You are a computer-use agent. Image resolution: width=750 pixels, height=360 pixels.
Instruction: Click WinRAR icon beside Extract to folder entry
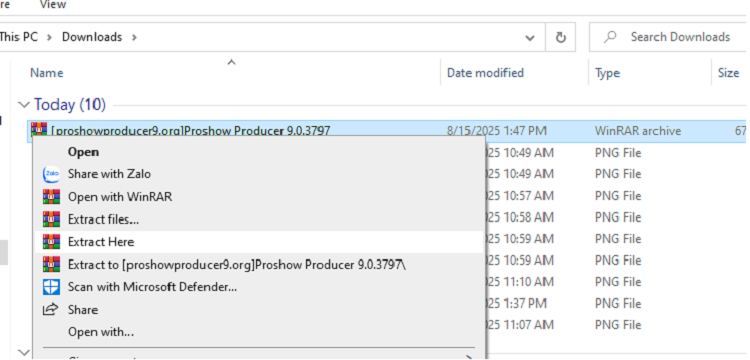51,264
